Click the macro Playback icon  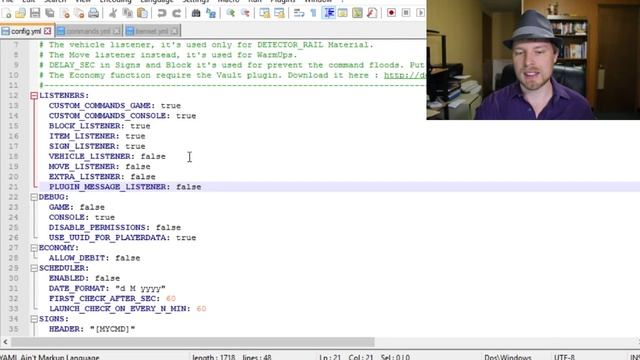420,13
